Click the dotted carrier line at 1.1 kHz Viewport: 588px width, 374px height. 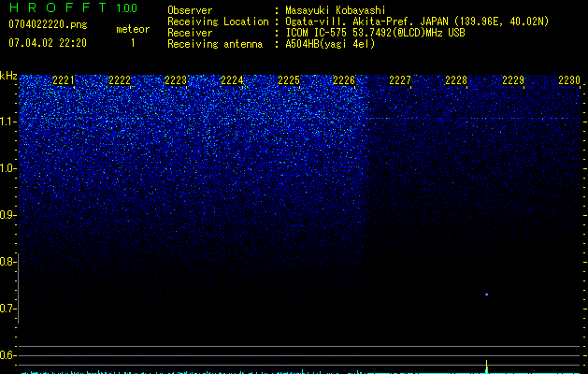(x=472, y=119)
